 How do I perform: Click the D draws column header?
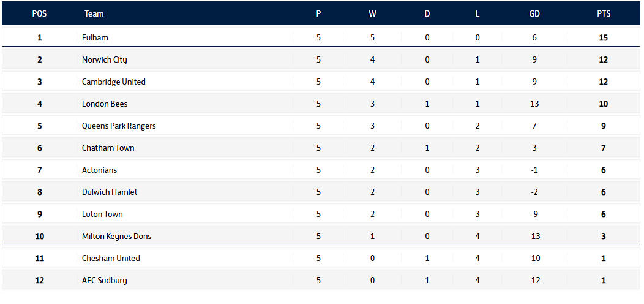click(x=427, y=13)
